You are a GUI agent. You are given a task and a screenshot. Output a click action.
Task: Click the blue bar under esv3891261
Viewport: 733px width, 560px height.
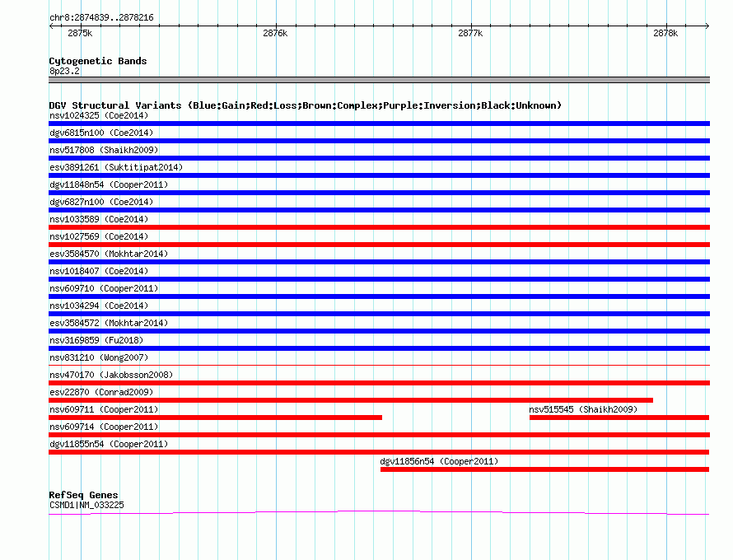coord(379,175)
